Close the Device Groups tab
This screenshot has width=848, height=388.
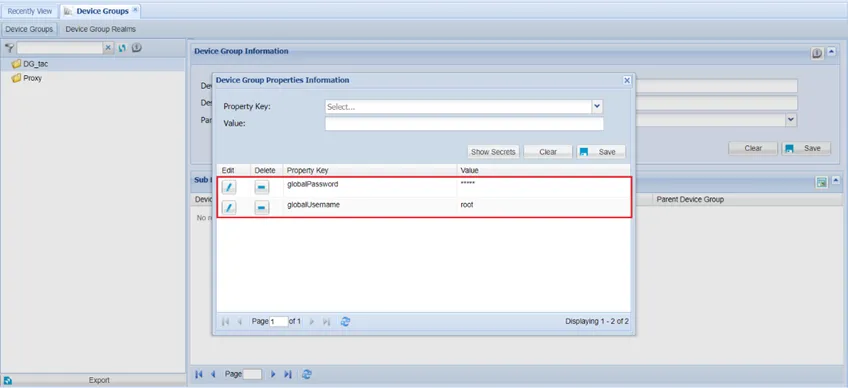click(135, 10)
